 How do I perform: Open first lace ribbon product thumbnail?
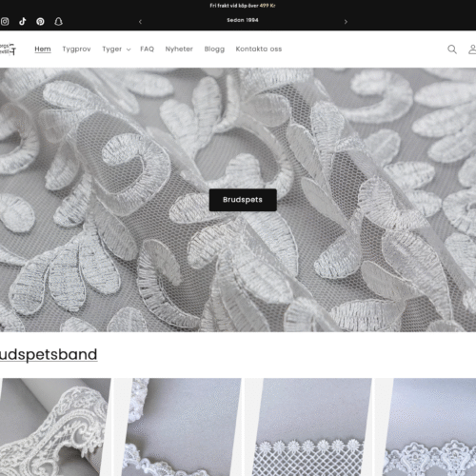point(55,426)
